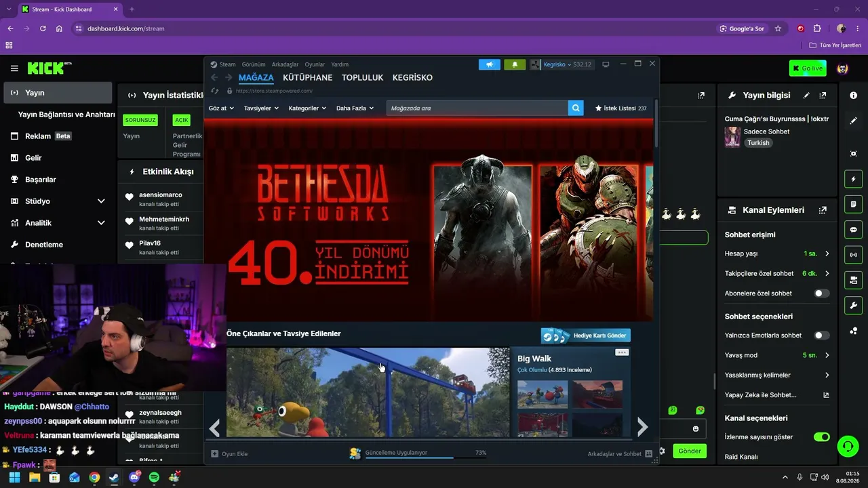This screenshot has height=488, width=868.
Task: Click the Kick logo
Action: coord(50,68)
